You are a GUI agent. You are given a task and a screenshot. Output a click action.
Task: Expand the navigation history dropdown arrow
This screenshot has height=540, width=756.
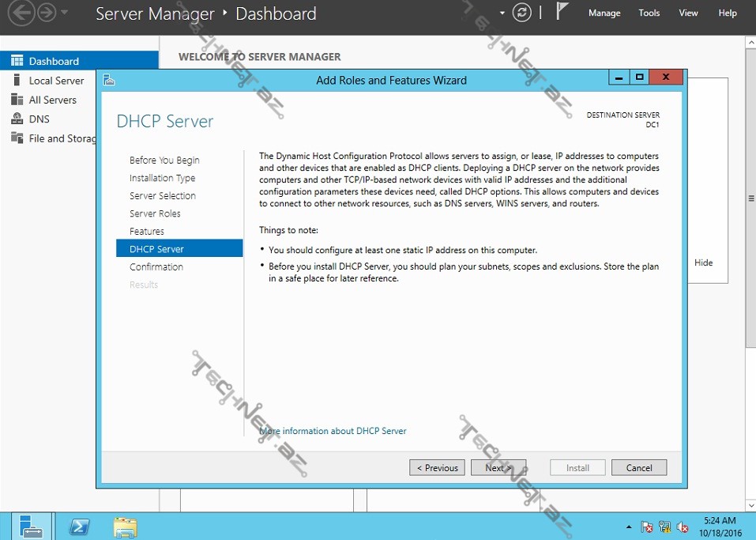click(x=65, y=13)
